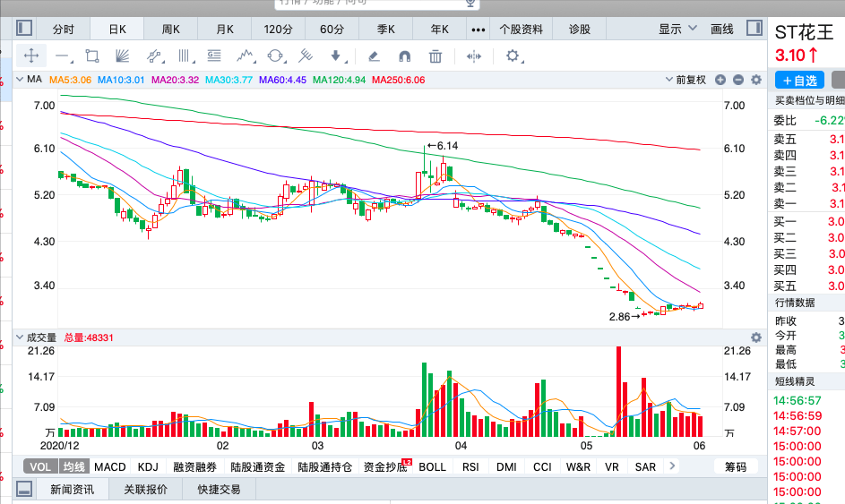Open the 筹码 chip distribution button
The width and height of the screenshot is (845, 504).
click(736, 466)
